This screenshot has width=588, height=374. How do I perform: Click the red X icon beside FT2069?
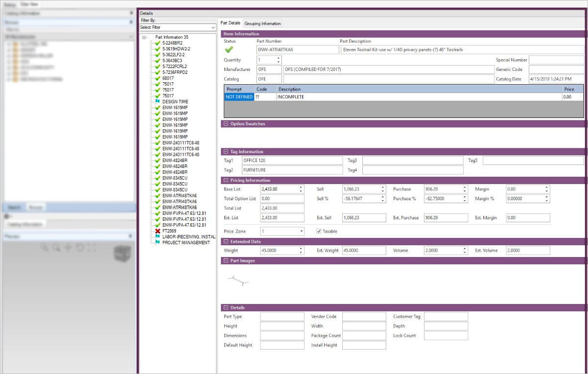tap(158, 231)
